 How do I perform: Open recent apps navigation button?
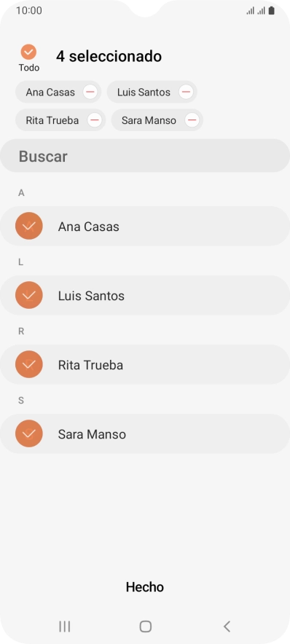coord(65,627)
